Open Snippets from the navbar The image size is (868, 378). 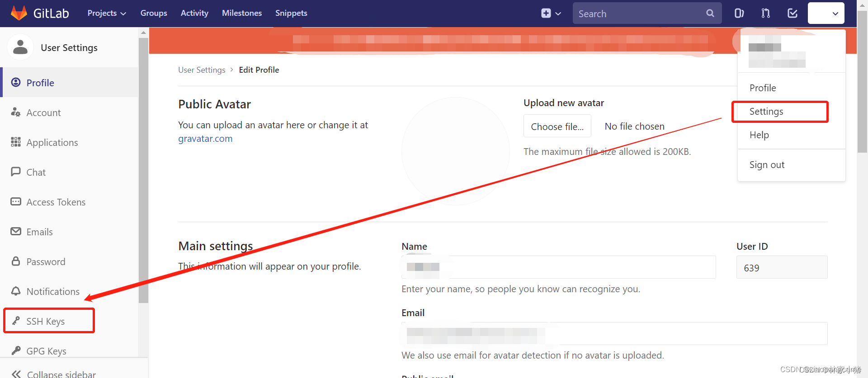pyautogui.click(x=291, y=13)
